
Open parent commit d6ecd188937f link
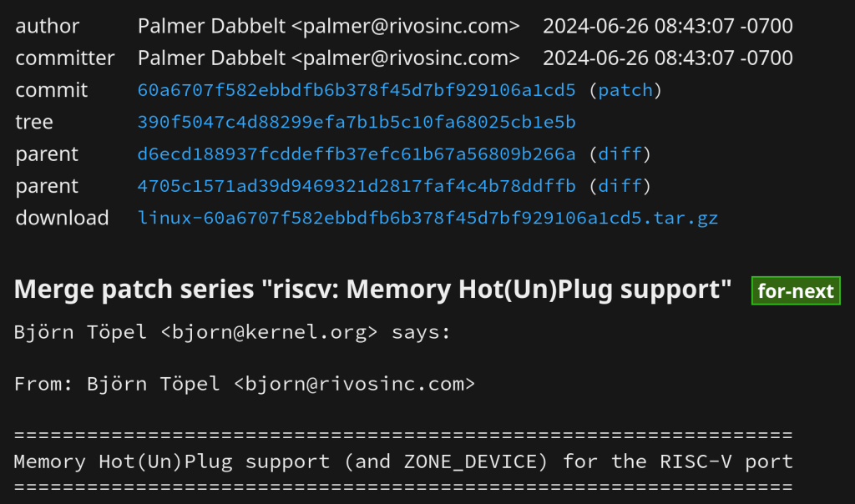(x=356, y=154)
